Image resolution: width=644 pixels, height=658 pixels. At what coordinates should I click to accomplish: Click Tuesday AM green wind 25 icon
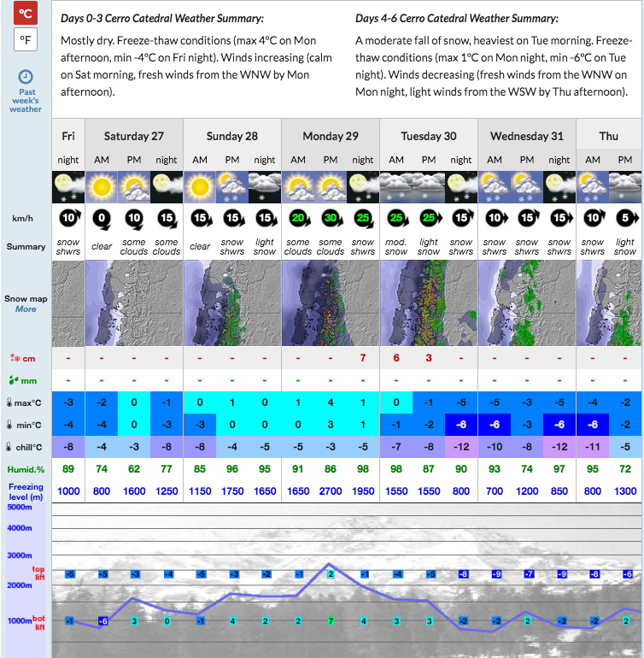pos(397,219)
